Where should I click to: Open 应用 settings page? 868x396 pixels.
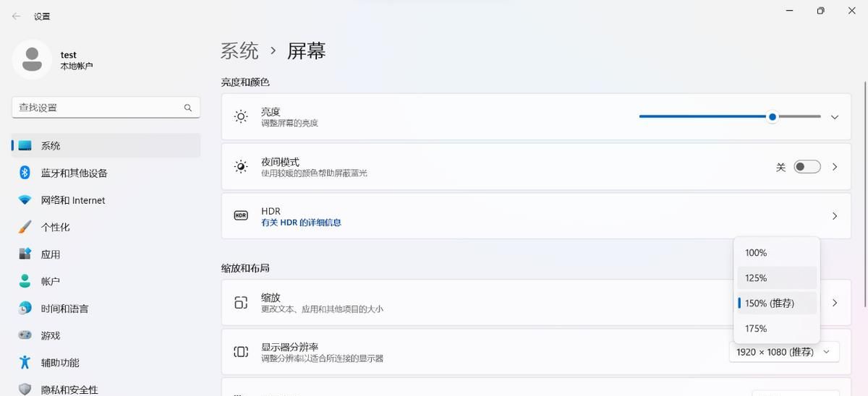pos(106,254)
